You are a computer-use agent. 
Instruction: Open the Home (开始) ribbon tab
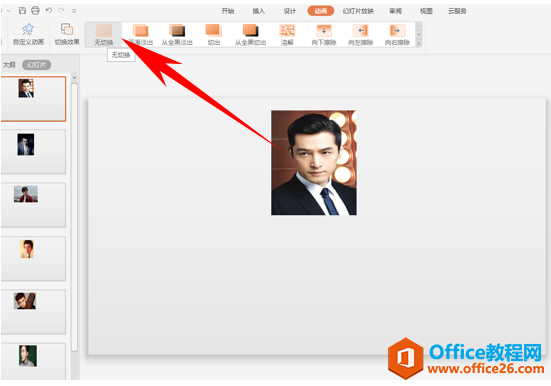[228, 11]
